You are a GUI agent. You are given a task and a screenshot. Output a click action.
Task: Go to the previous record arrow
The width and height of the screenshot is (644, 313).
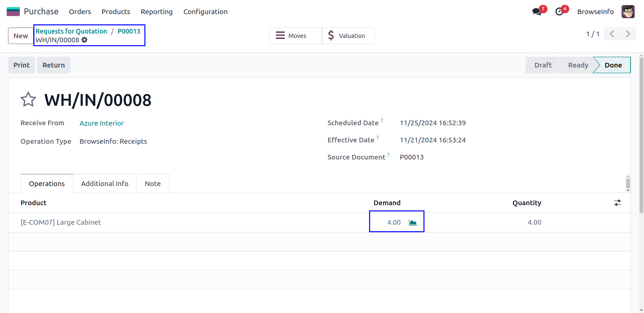point(612,34)
